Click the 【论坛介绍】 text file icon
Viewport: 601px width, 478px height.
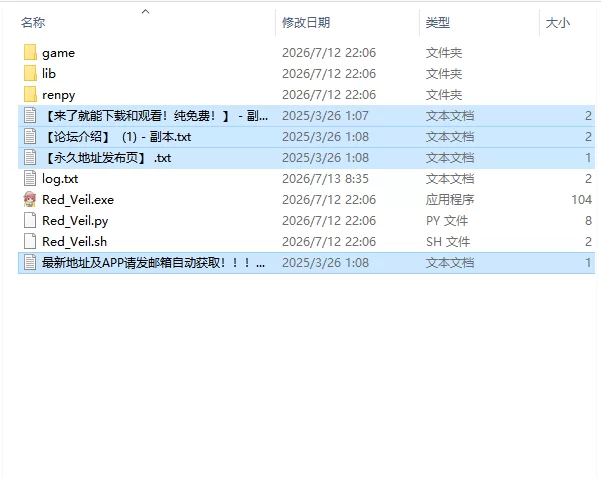point(30,136)
